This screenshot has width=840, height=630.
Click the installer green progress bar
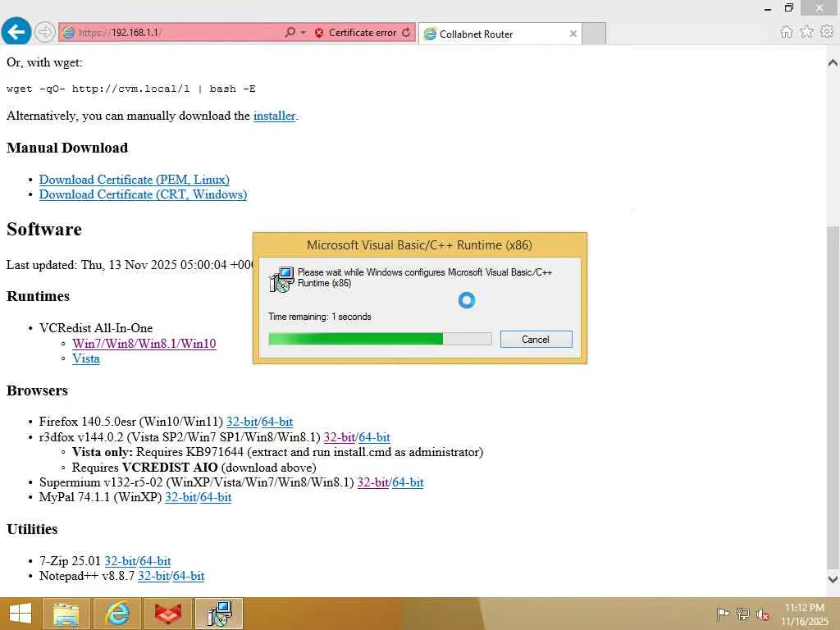pyautogui.click(x=380, y=339)
